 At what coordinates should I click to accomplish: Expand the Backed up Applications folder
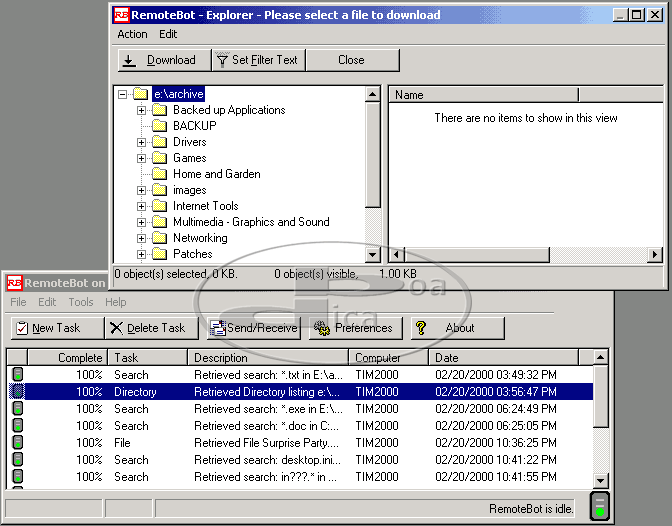pos(142,110)
